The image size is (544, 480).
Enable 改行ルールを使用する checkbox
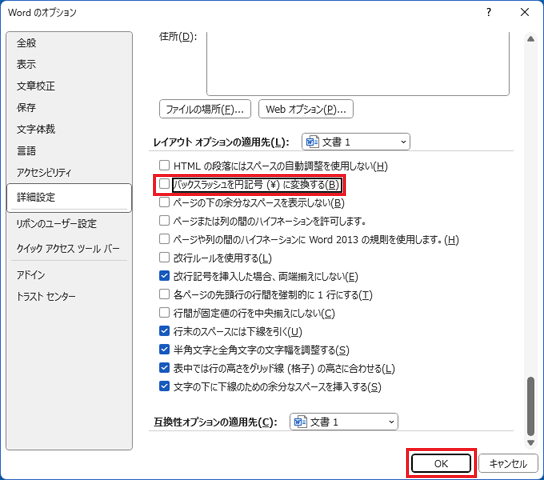pyautogui.click(x=164, y=257)
